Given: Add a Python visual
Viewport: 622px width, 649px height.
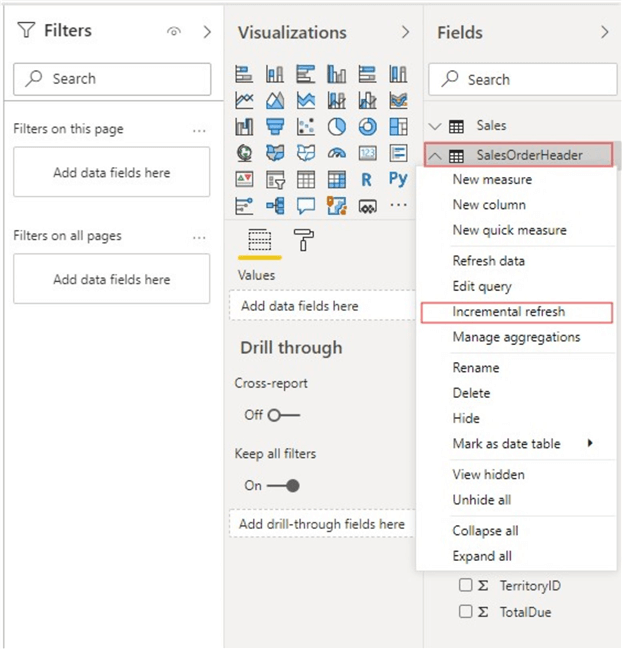Looking at the screenshot, I should click(x=398, y=180).
